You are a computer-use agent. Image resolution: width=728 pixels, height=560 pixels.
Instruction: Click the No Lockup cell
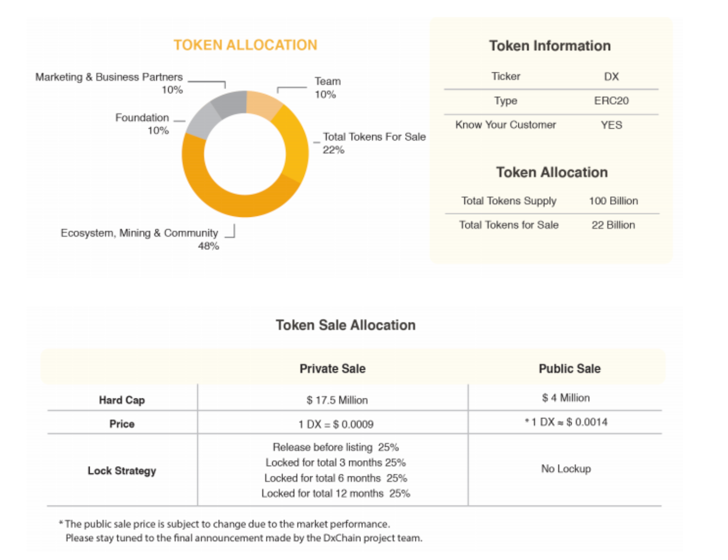point(566,469)
